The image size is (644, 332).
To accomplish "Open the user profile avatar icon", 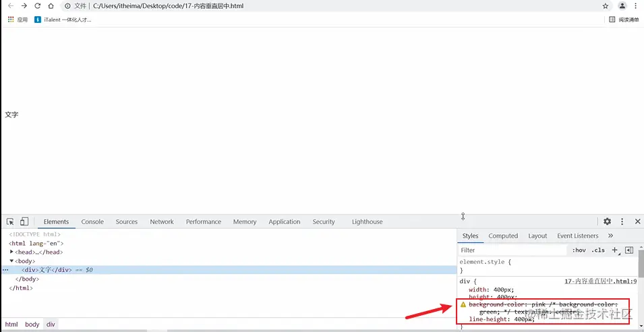I will 622,6.
